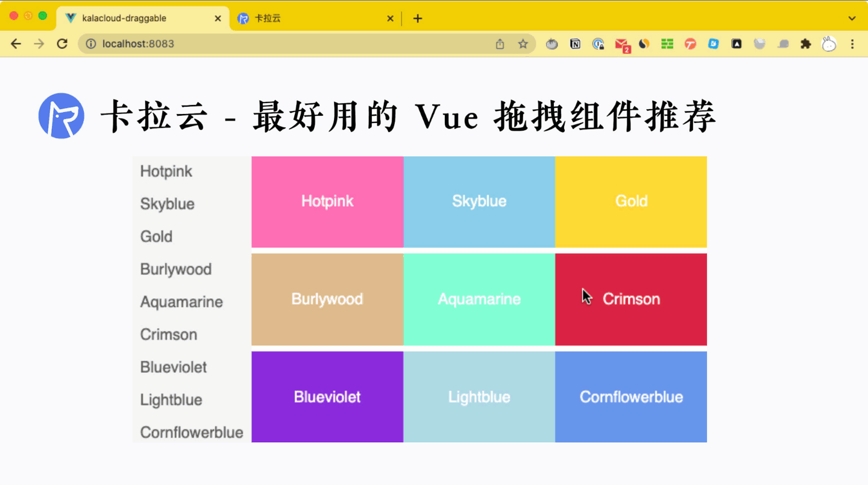This screenshot has width=868, height=485.
Task: Share this page via the share icon
Action: click(x=500, y=43)
